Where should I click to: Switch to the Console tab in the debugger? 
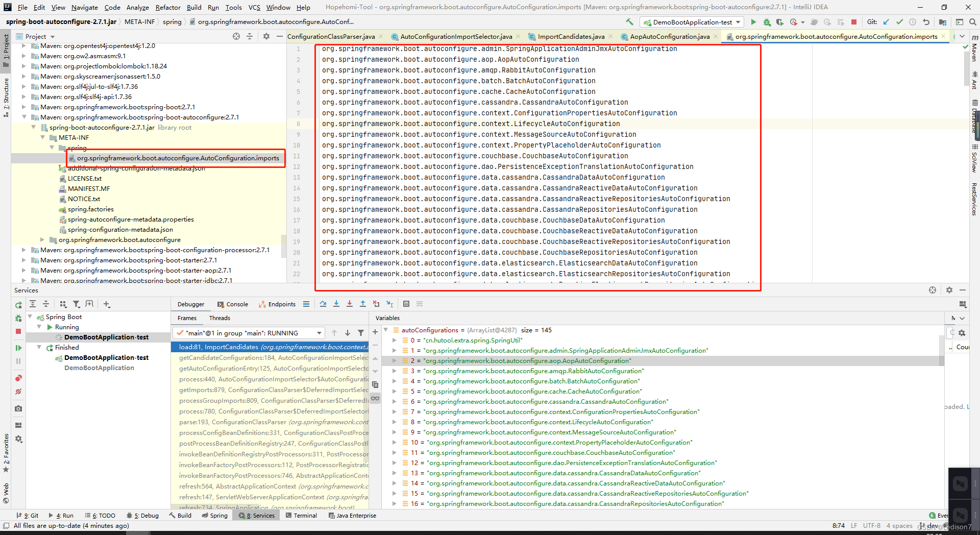(x=233, y=304)
